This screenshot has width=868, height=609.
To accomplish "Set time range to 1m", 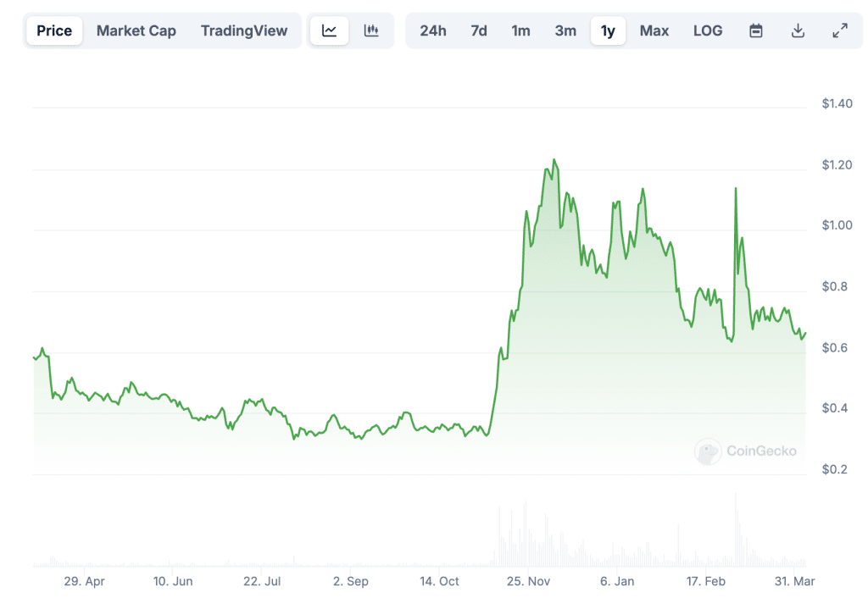I will [520, 30].
